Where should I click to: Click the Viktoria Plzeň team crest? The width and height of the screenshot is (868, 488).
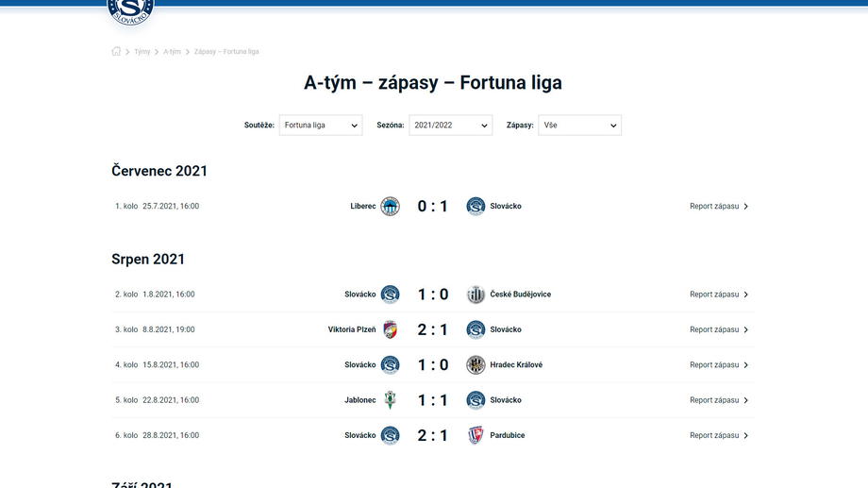point(390,329)
